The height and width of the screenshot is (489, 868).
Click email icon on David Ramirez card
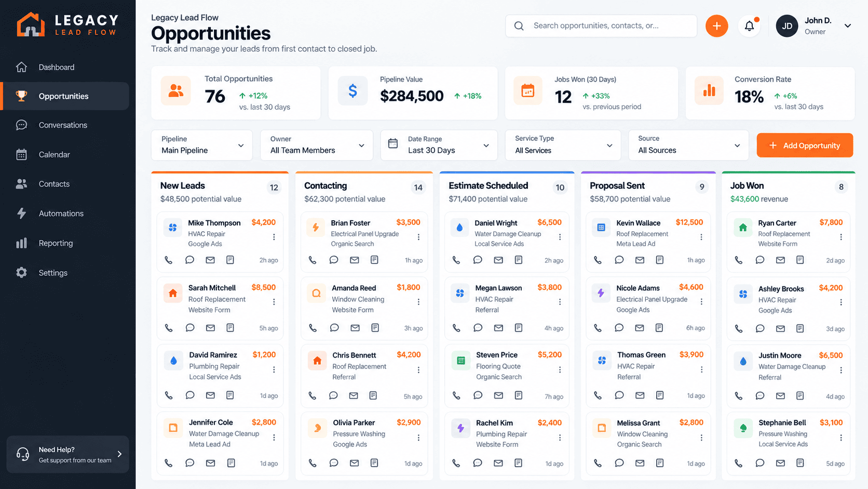210,395
